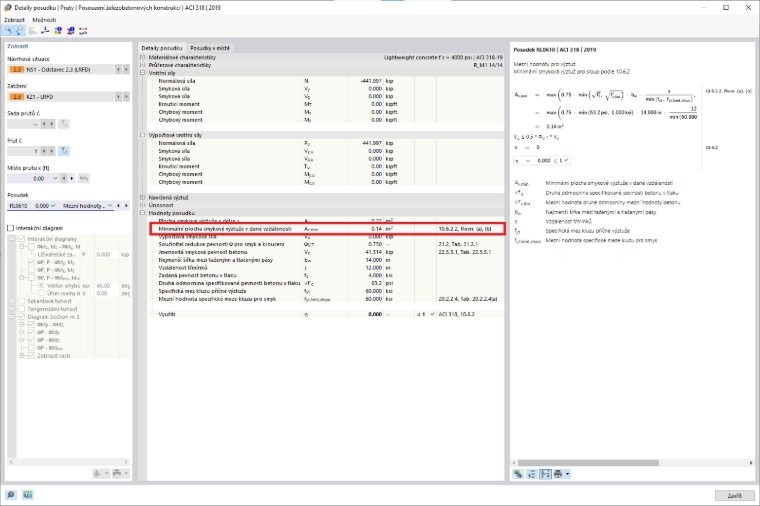This screenshot has height=506, width=760.
Task: Open the Možnosti menu
Action: (x=44, y=20)
